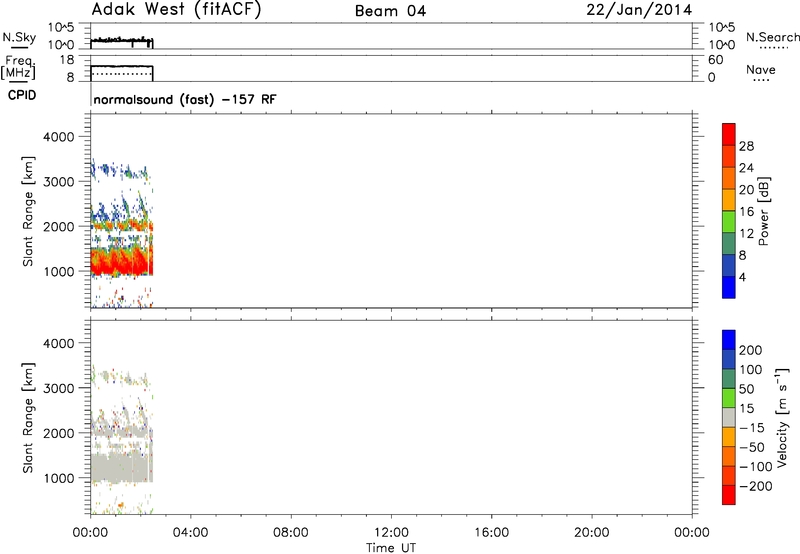This screenshot has width=800, height=554.
Task: Click the dotted line in the frequency panel
Action: pyautogui.click(x=121, y=74)
